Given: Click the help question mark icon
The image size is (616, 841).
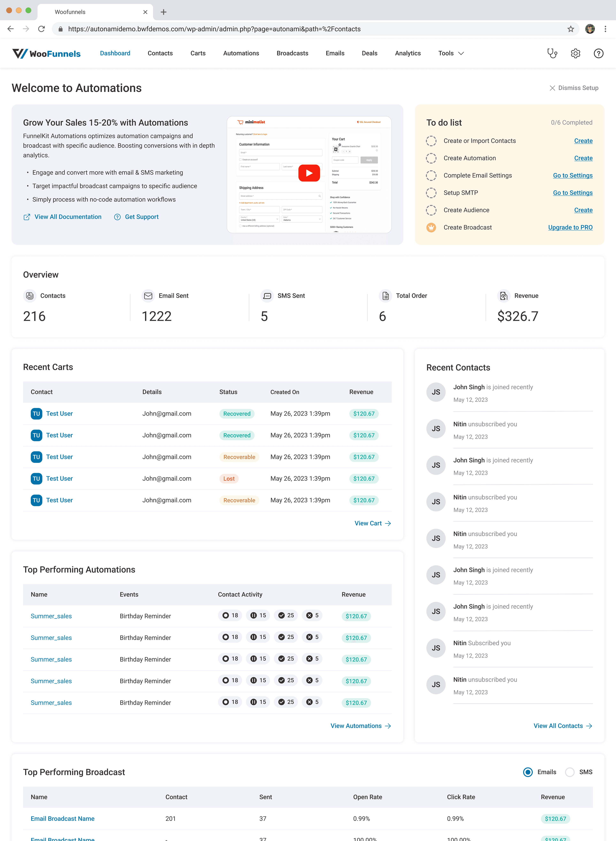Looking at the screenshot, I should [598, 53].
